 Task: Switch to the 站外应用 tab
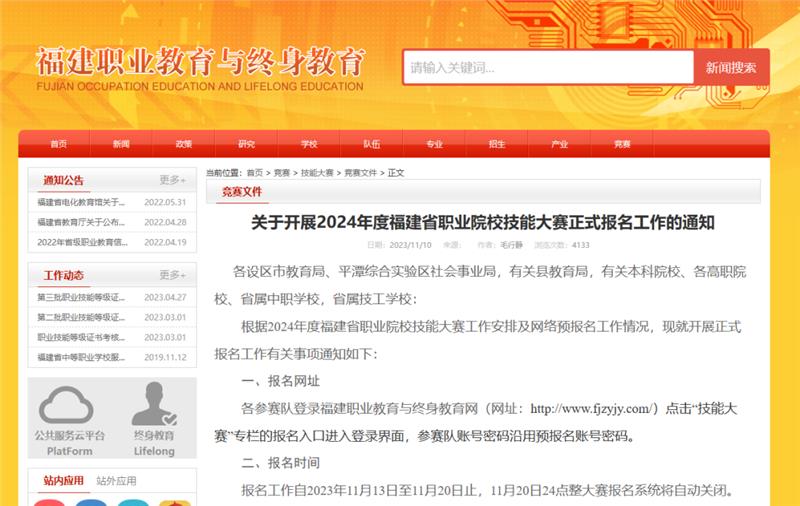116,480
